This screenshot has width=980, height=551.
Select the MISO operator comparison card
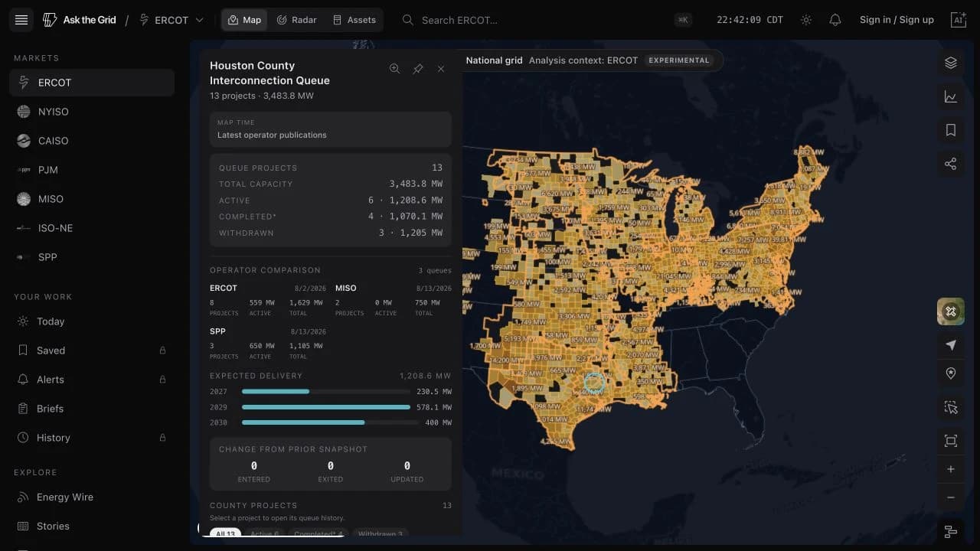pos(394,301)
